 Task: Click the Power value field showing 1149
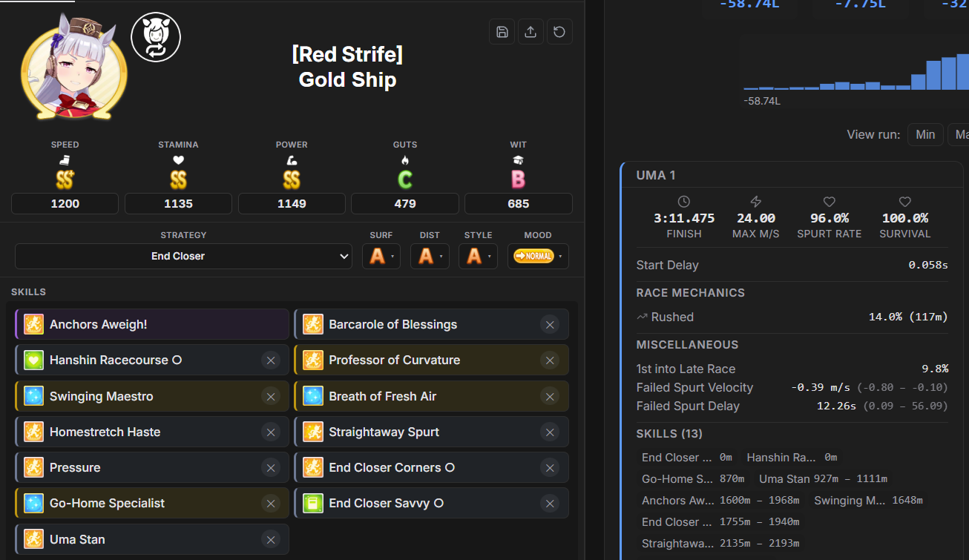(292, 203)
